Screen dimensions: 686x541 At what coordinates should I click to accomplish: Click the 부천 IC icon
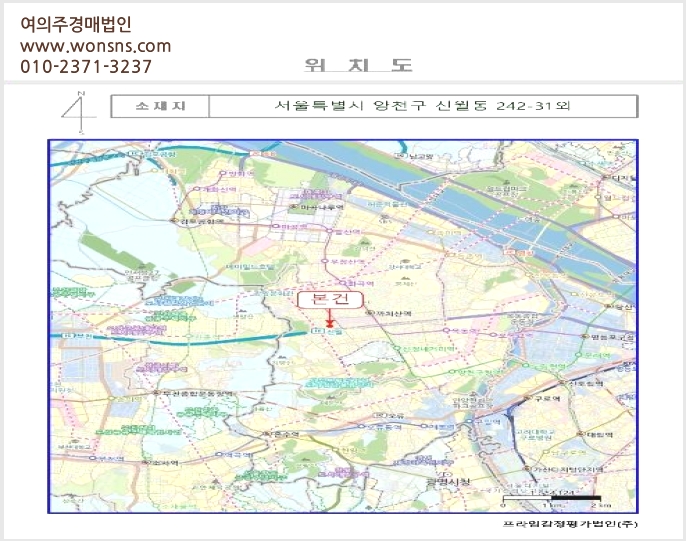pos(67,336)
